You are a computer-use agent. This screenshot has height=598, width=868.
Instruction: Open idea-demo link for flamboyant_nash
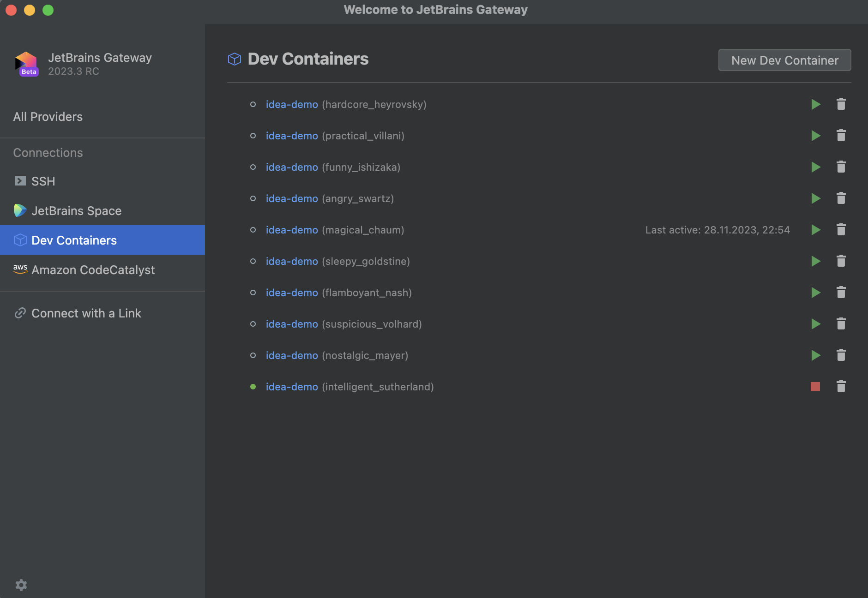click(292, 293)
